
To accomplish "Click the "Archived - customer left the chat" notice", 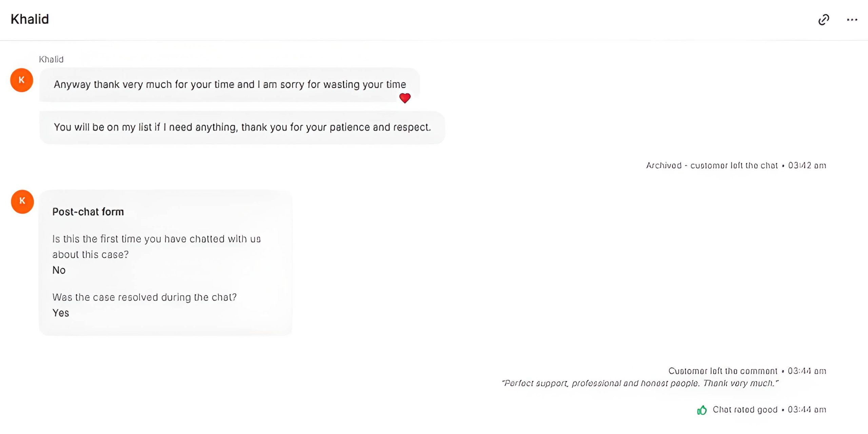I will tap(712, 165).
